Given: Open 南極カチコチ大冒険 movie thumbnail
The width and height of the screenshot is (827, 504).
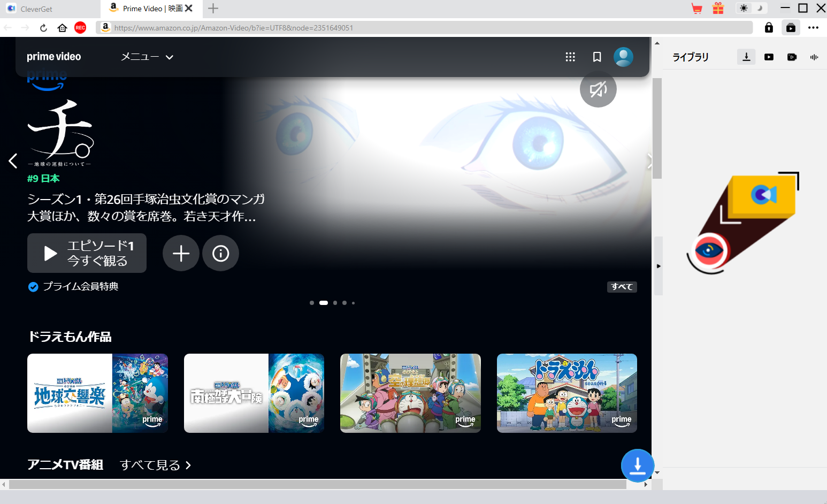Looking at the screenshot, I should tap(254, 393).
